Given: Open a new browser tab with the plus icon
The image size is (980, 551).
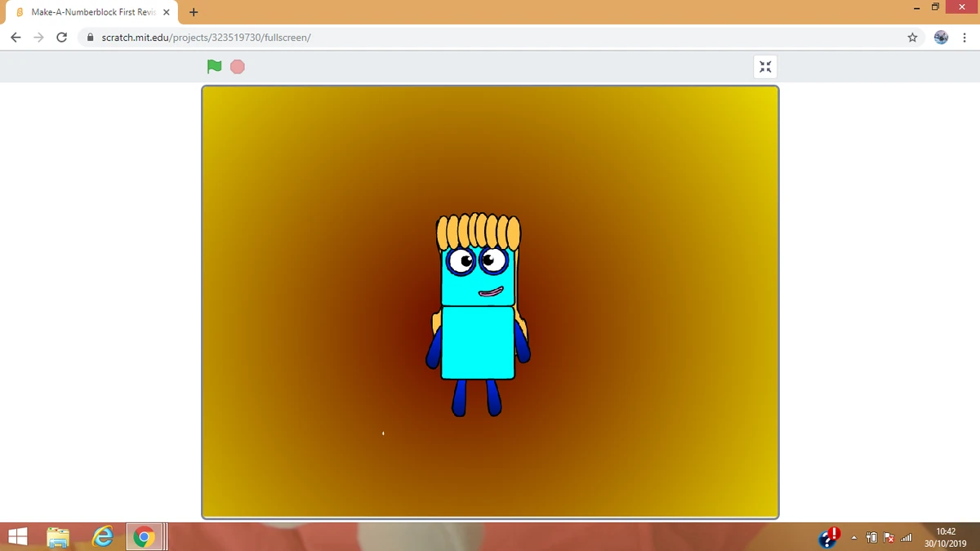Looking at the screenshot, I should coord(193,12).
